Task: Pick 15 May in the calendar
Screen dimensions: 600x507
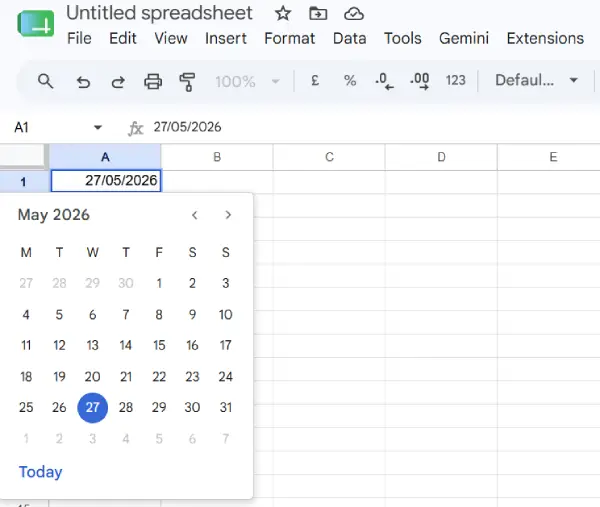Action: (x=159, y=346)
